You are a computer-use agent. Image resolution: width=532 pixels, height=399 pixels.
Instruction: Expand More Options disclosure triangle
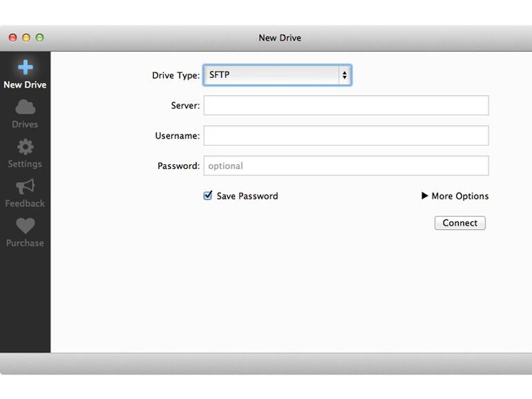click(424, 195)
